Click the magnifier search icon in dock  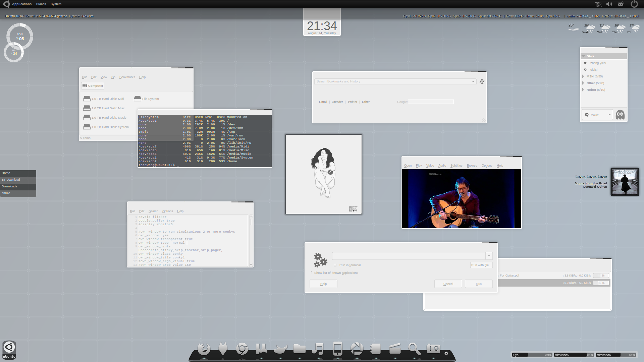(x=414, y=349)
